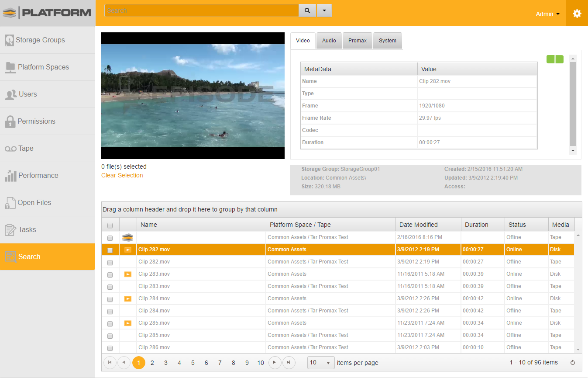This screenshot has height=378, width=588.
Task: Toggle the select-all header checkbox
Action: (110, 225)
